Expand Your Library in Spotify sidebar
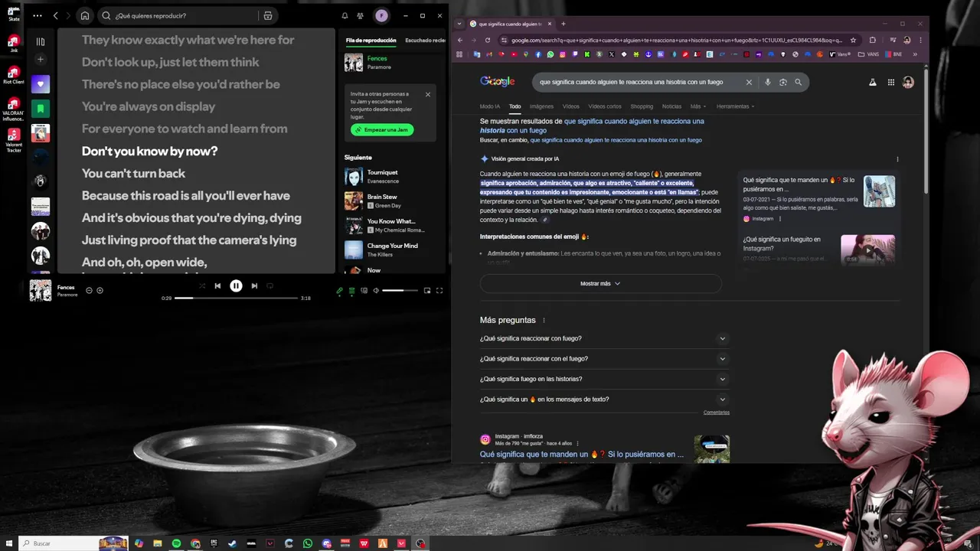 41,41
